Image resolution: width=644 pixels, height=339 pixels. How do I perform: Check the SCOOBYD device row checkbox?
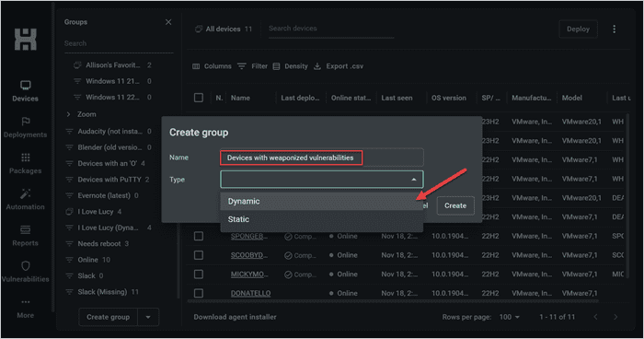point(199,255)
